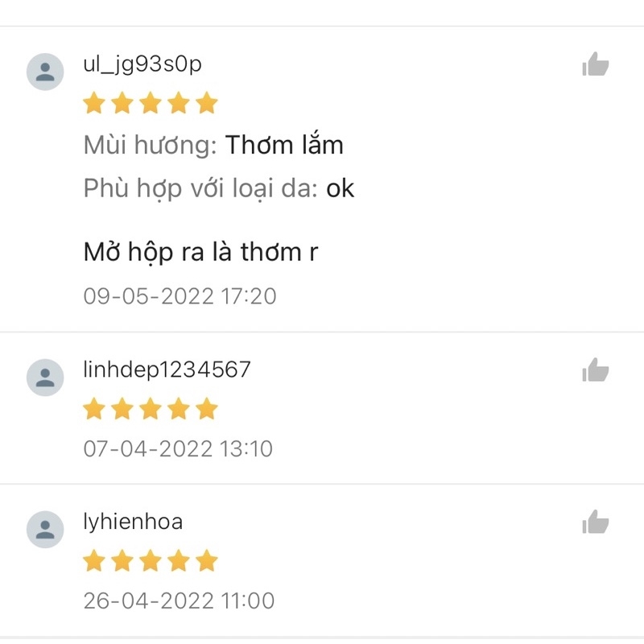Image resolution: width=644 pixels, height=644 pixels.
Task: Click the timestamp 26-04-2022 11:00
Action: tap(179, 601)
